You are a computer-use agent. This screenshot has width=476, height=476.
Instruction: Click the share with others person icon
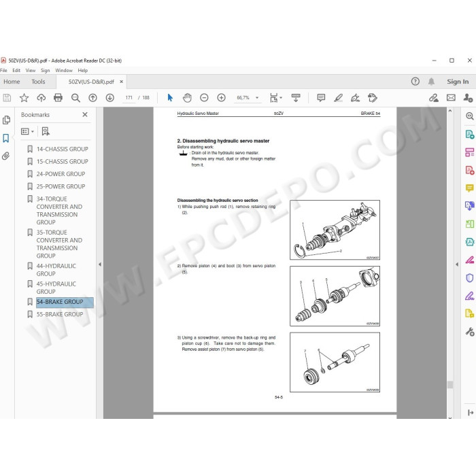click(x=468, y=98)
